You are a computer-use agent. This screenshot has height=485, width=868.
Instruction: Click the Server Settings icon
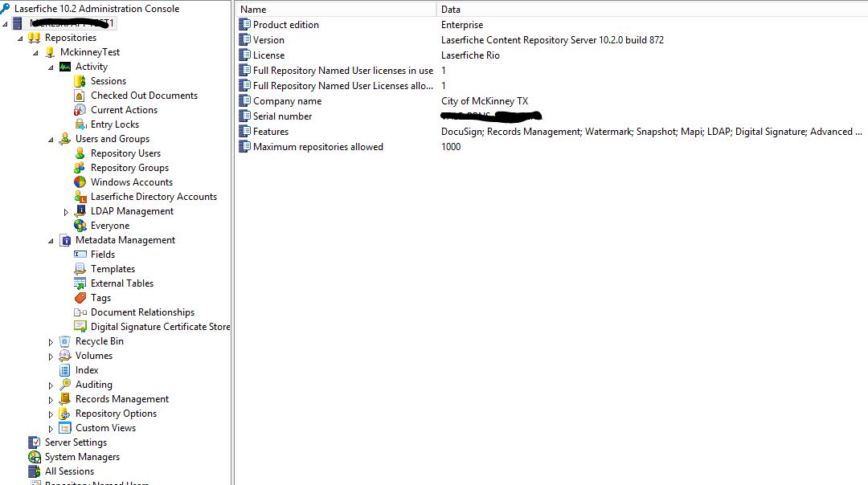click(35, 442)
